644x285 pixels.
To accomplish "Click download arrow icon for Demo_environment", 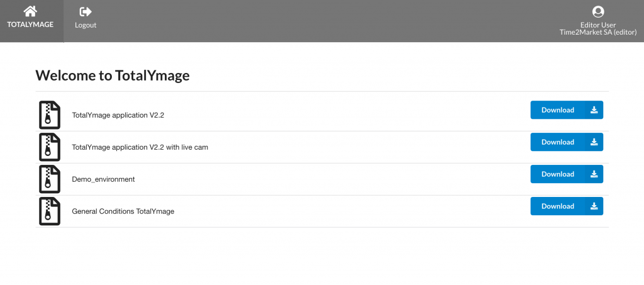I will [594, 174].
